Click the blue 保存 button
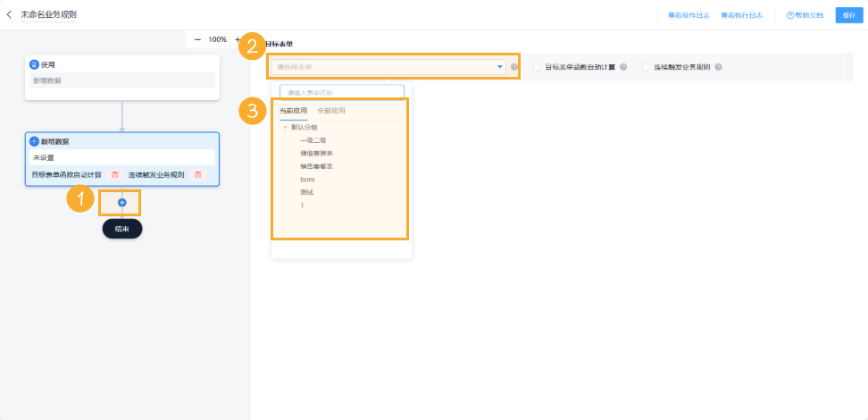Viewport: 868px width, 420px height. pyautogui.click(x=849, y=15)
